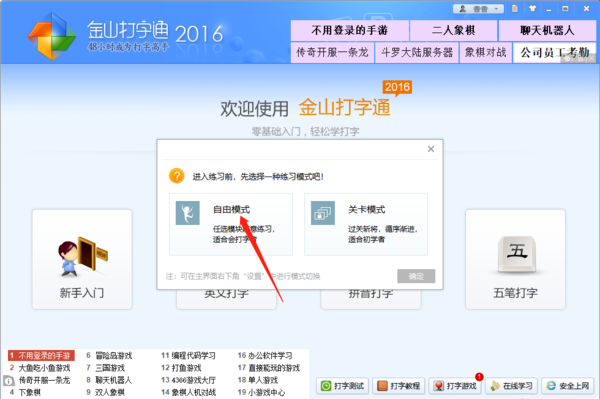Click list item 14 象棋人机对战
This screenshot has height=399, width=600.
tap(188, 392)
